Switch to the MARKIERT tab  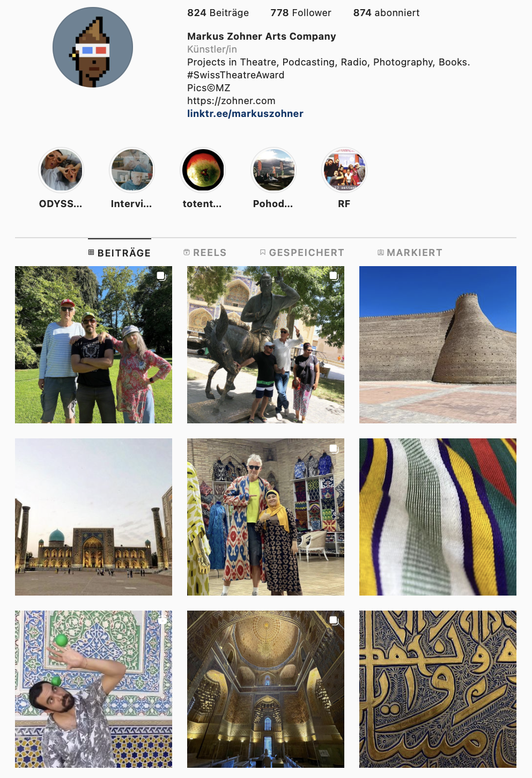(410, 253)
